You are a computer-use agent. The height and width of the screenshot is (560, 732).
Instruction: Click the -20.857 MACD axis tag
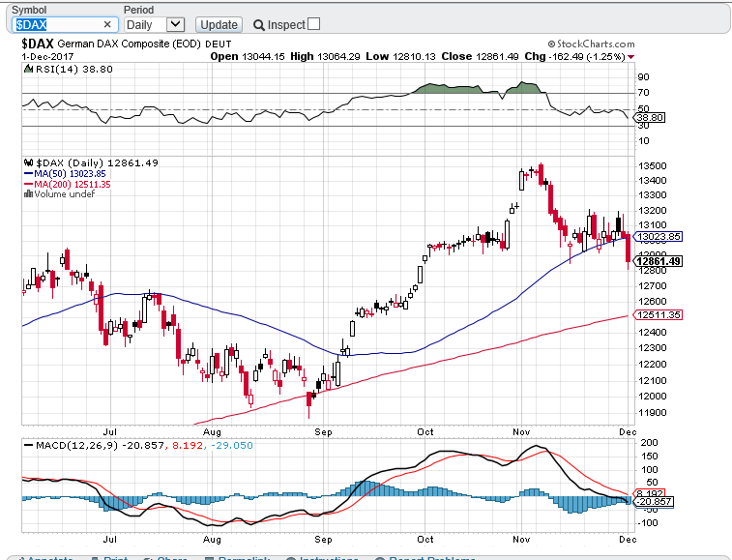tap(653, 502)
